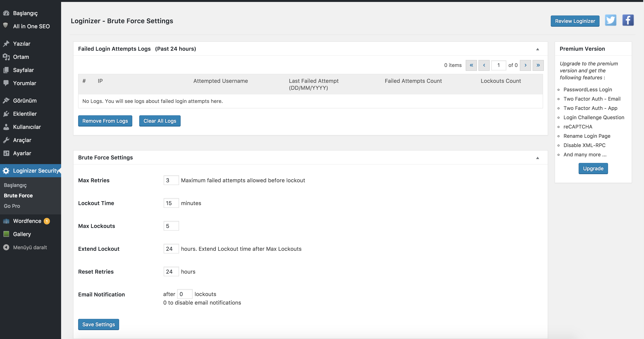The width and height of the screenshot is (644, 339).
Task: Click Review Loginizer button
Action: coord(575,21)
